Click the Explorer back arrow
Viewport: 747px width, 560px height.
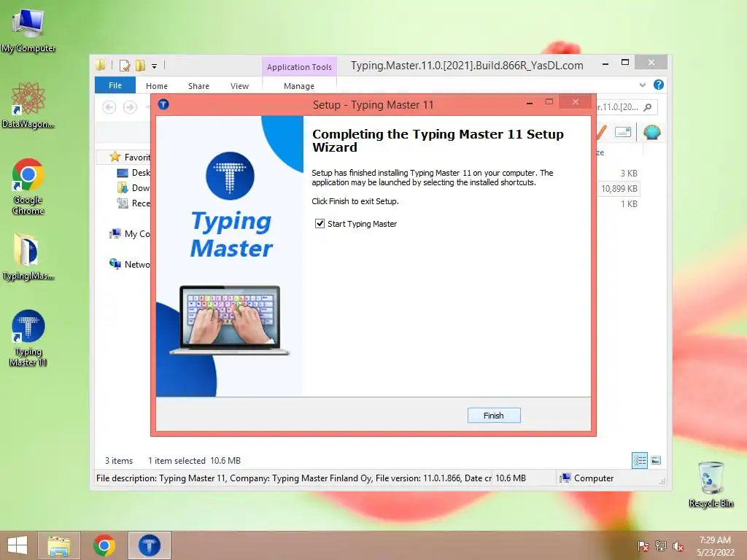coord(109,107)
